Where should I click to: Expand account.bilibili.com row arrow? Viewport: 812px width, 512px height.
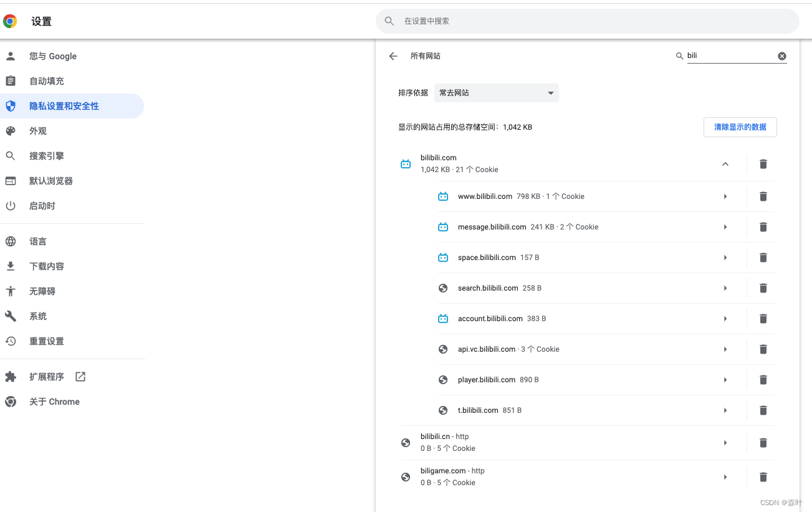(x=725, y=319)
